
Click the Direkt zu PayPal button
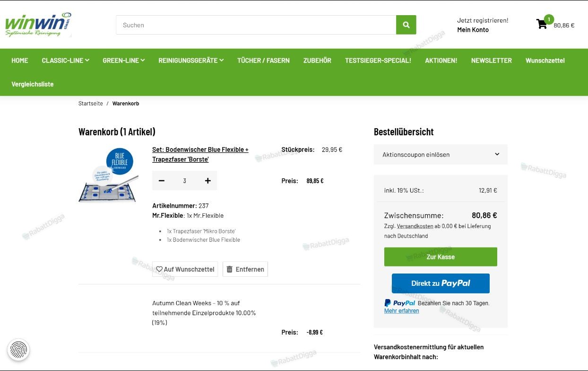441,283
